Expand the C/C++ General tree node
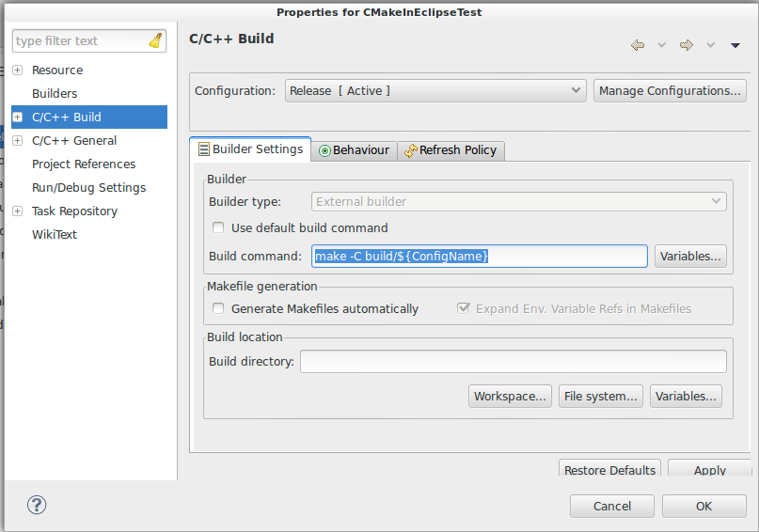Viewport: 759px width, 532px height. click(17, 141)
